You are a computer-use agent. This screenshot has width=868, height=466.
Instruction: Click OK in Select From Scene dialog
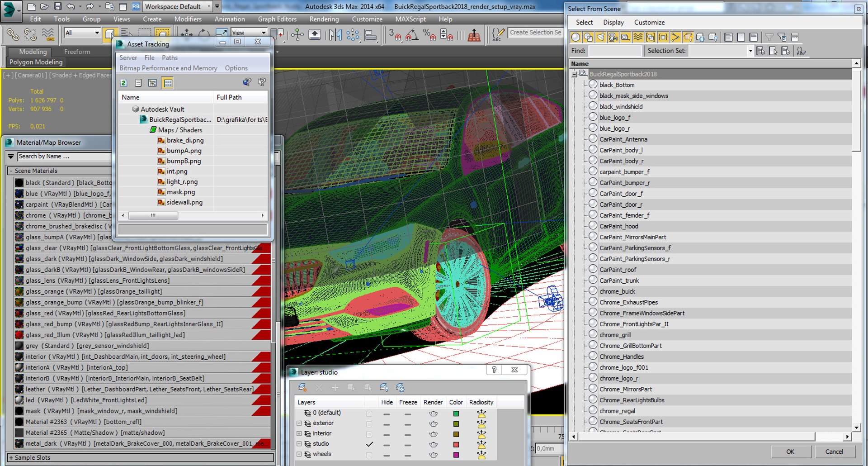pos(790,452)
